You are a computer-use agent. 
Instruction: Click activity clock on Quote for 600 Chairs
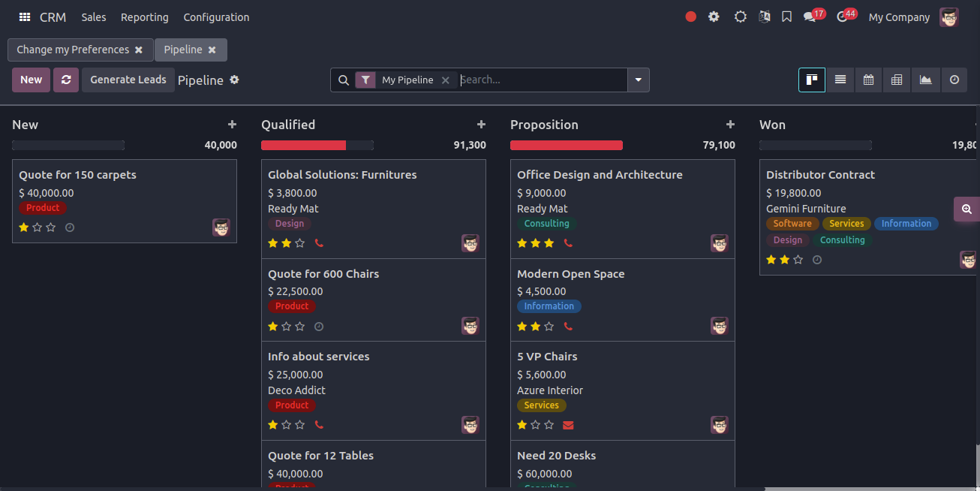click(x=319, y=327)
